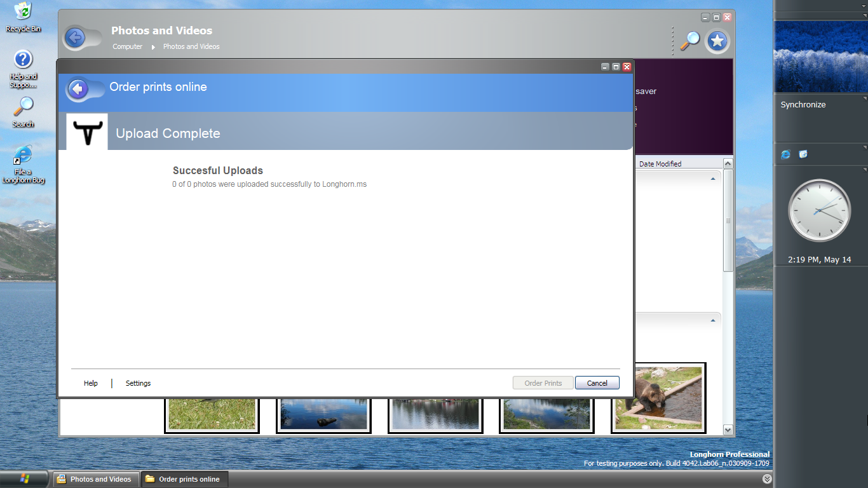The width and height of the screenshot is (868, 488).
Task: Maximize the Order prints online dialog
Action: pos(616,67)
